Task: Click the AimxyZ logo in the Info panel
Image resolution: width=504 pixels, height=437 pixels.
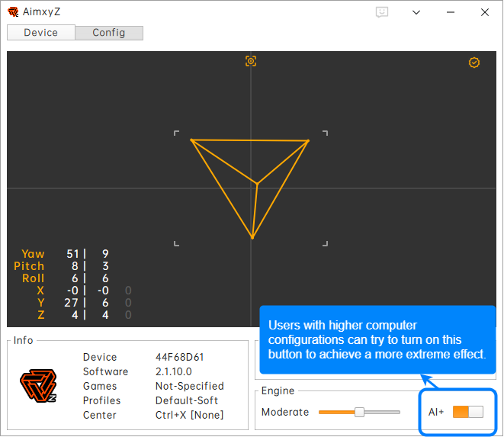Action: (38, 386)
